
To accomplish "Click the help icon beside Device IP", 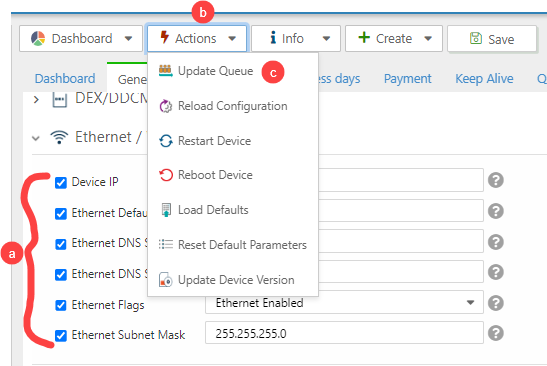I will tap(495, 180).
